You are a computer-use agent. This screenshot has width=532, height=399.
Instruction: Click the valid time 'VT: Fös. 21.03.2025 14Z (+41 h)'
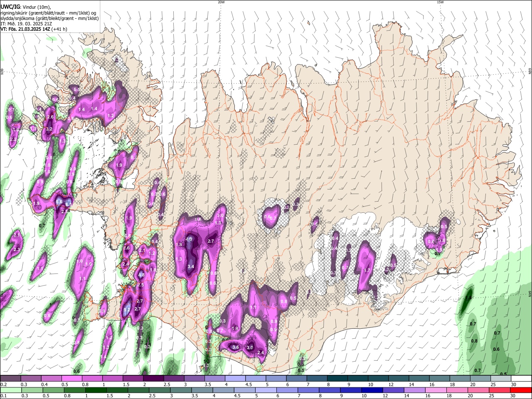coord(34,29)
